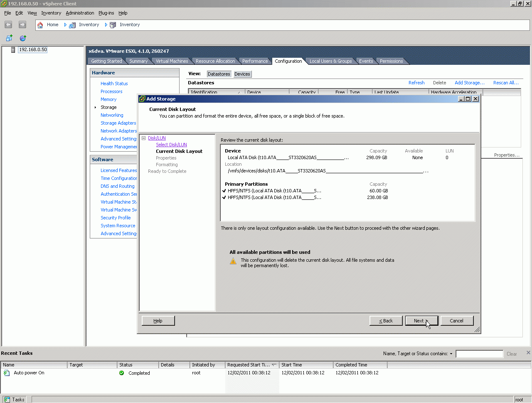The height and width of the screenshot is (403, 532).
Task: Open Health Status under Hardware
Action: (114, 84)
